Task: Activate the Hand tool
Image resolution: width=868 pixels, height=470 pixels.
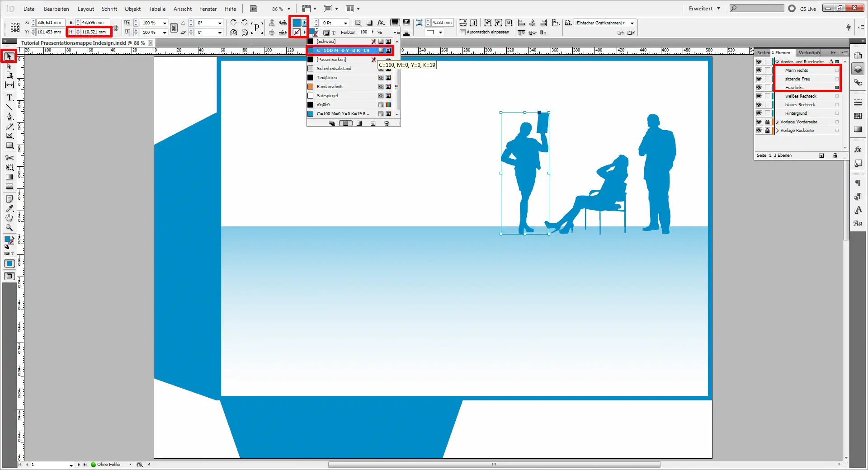Action: coord(9,218)
